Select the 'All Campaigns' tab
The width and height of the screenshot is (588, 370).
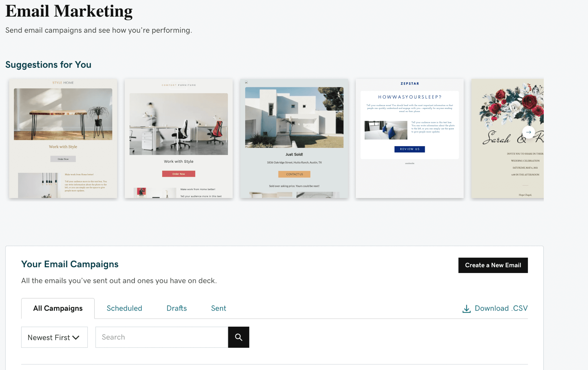pyautogui.click(x=57, y=308)
